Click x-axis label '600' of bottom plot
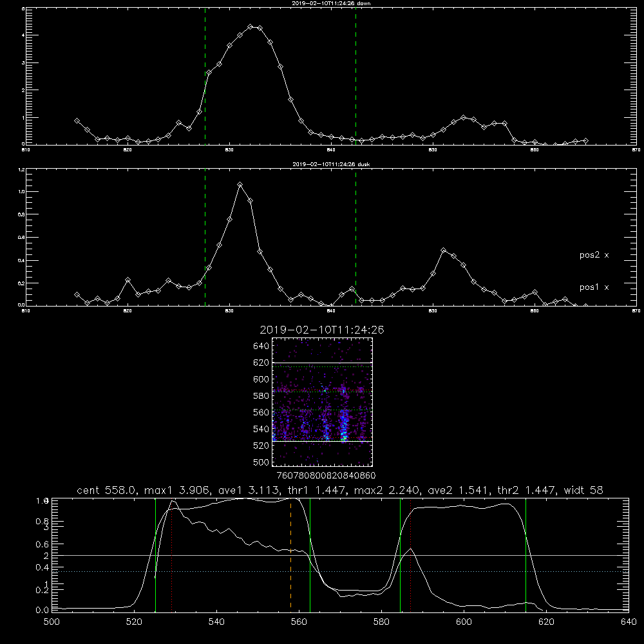 pyautogui.click(x=464, y=622)
